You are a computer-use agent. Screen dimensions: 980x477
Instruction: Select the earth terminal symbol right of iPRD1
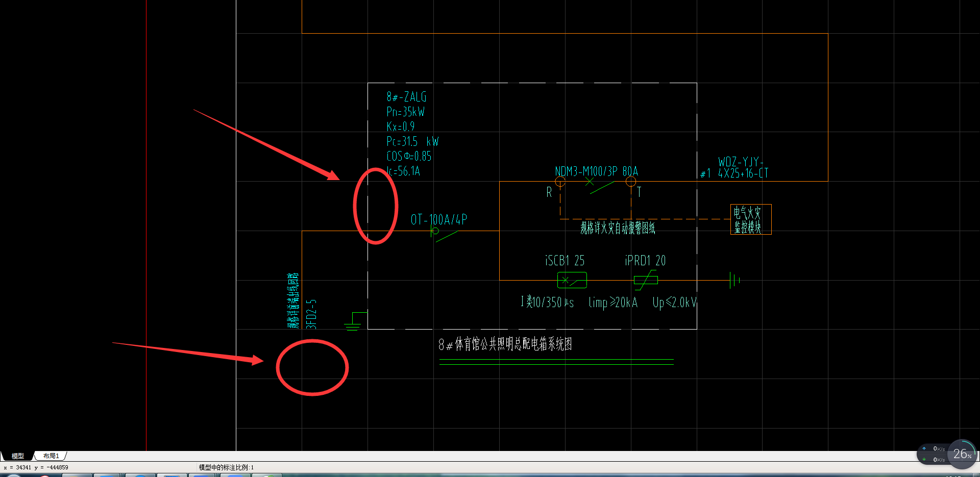tap(734, 280)
